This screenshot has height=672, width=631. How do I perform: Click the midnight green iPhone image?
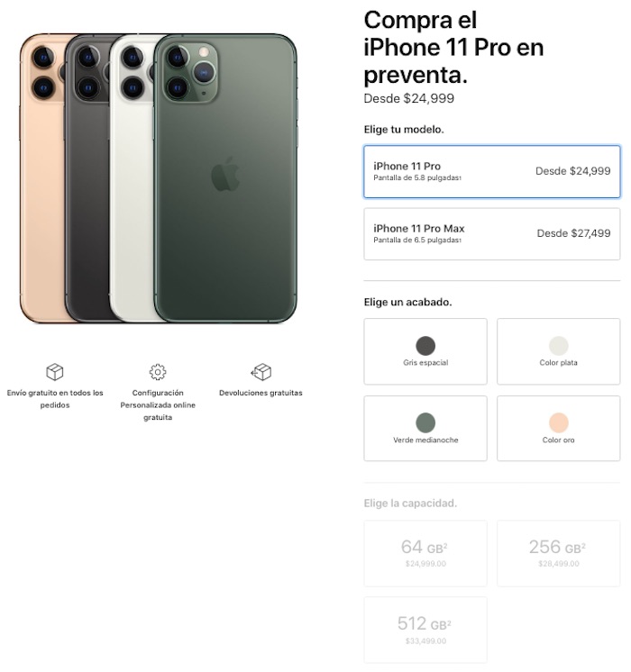coord(225,177)
